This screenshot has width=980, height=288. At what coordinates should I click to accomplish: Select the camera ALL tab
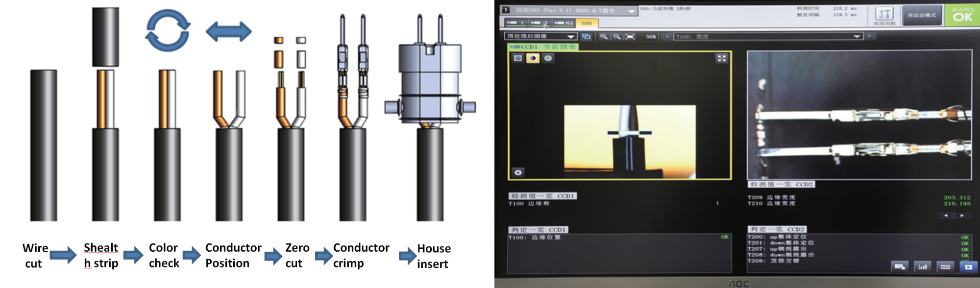coord(564,23)
